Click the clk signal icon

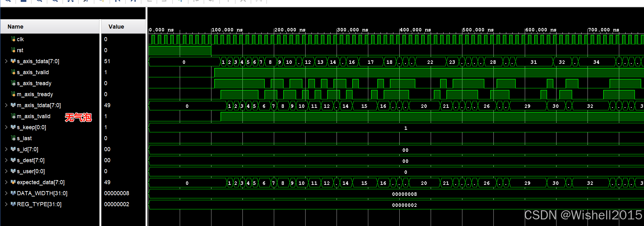(13, 39)
